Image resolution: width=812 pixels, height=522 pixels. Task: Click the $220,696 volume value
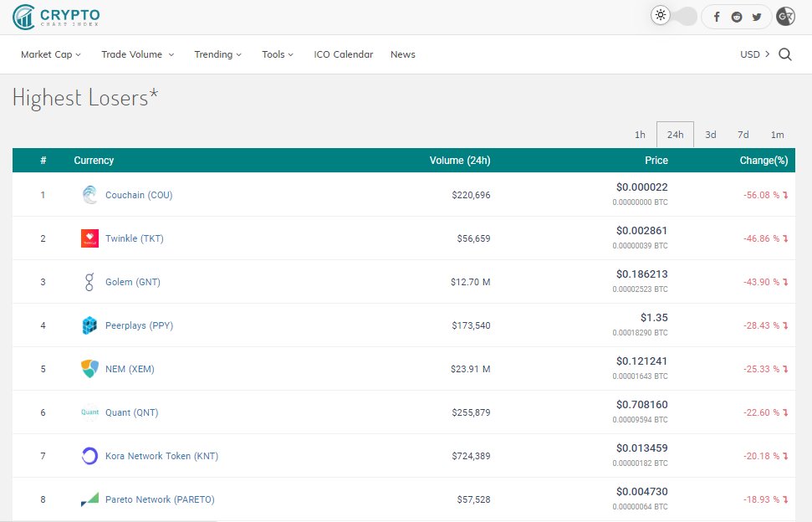471,195
